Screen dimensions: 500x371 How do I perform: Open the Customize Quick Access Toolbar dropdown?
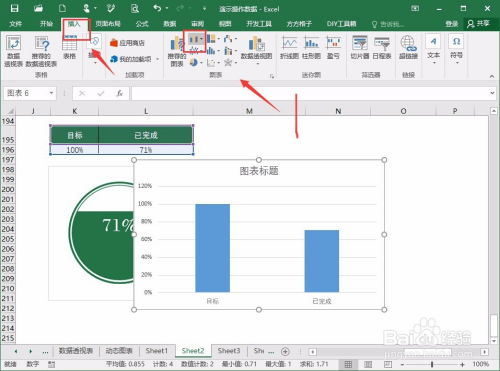tap(204, 8)
